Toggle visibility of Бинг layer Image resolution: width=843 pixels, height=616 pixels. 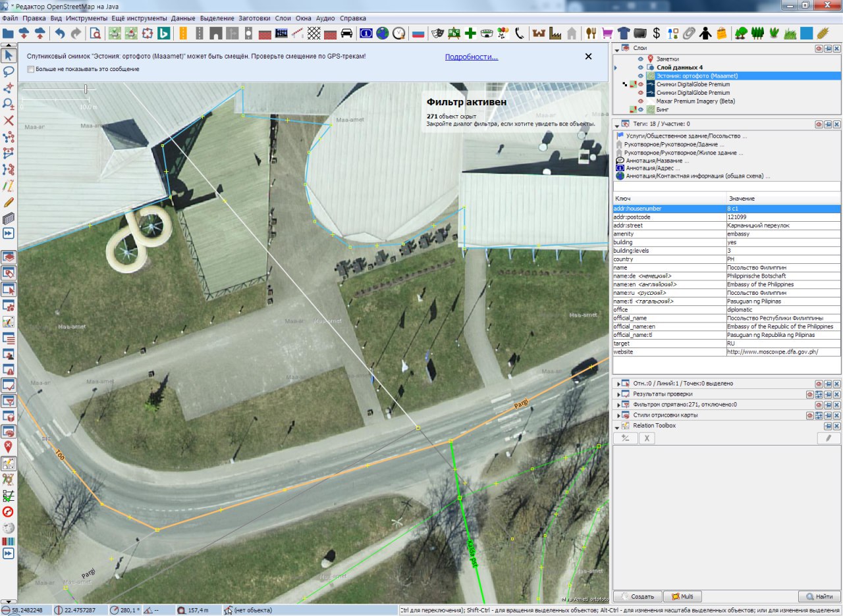click(x=640, y=110)
